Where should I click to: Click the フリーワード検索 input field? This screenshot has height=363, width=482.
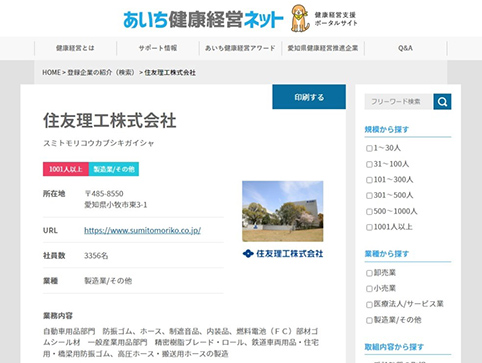point(399,102)
